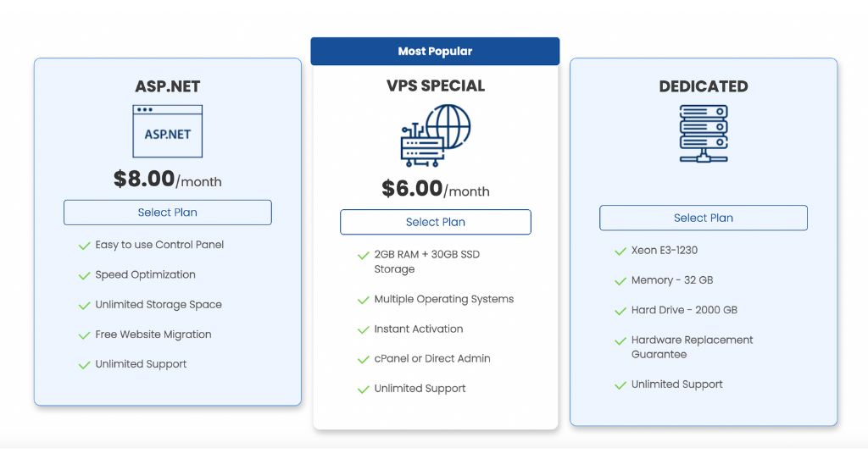868x459 pixels.
Task: Click the Dedicated server rack icon
Action: [x=704, y=133]
